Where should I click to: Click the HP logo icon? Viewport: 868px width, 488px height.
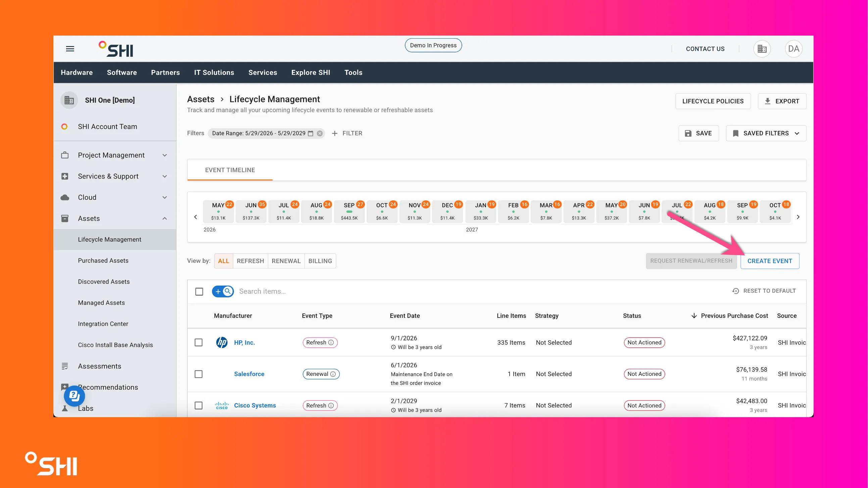[x=222, y=342]
